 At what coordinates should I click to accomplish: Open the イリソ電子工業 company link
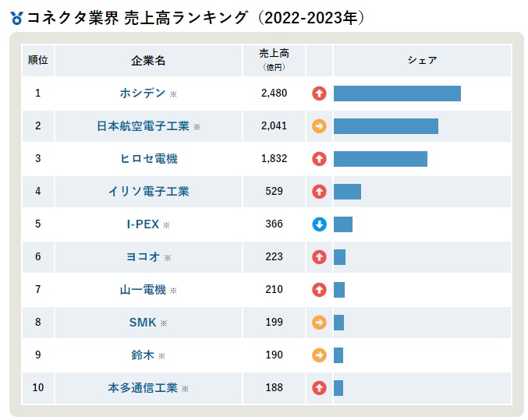[x=148, y=191]
